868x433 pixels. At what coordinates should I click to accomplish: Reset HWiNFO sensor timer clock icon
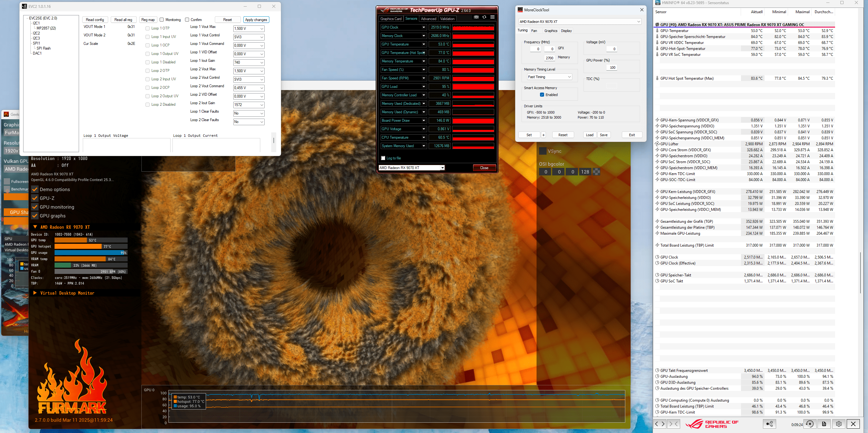(x=810, y=424)
